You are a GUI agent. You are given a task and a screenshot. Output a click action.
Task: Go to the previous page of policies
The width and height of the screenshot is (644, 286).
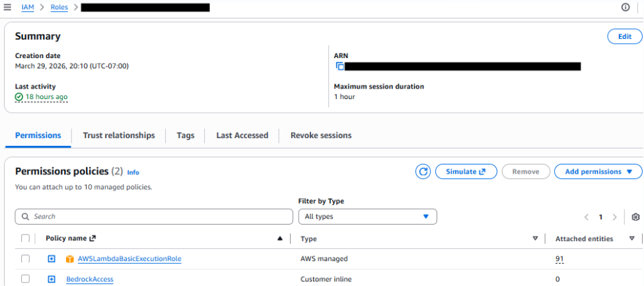587,217
